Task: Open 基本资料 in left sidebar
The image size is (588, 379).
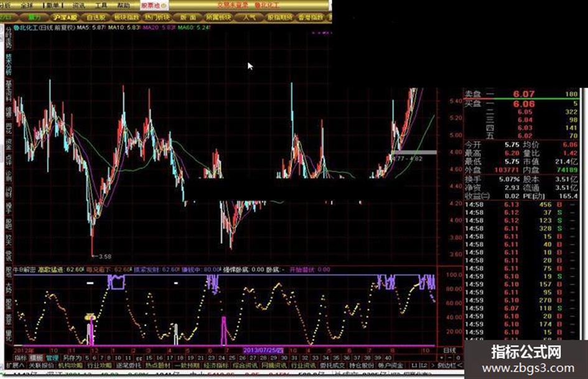Action: tap(8, 90)
